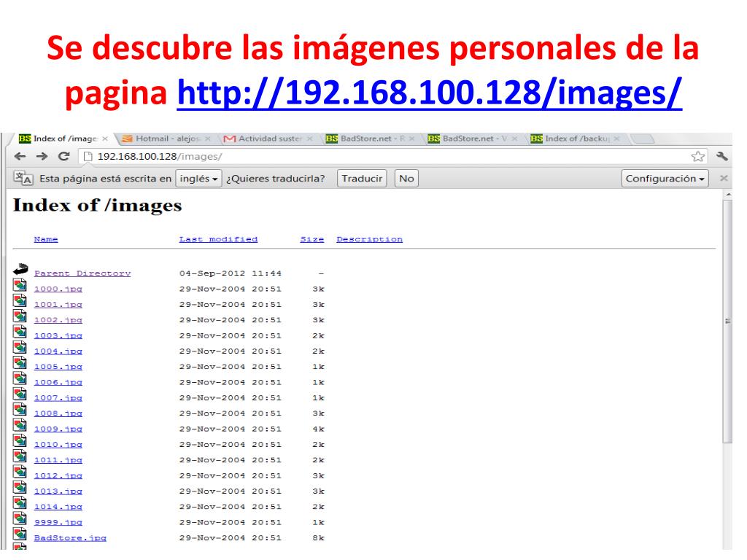Click the image icon next to 1008.jpg

pyautogui.click(x=20, y=410)
